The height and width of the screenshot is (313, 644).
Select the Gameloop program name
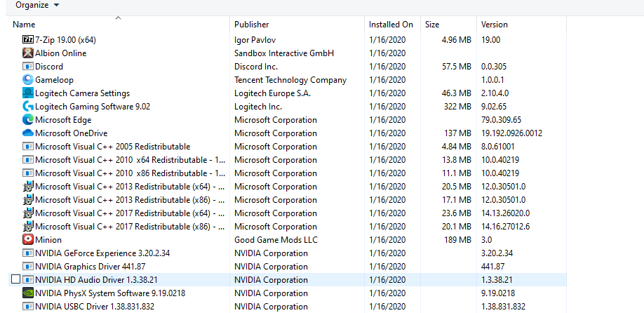tap(54, 80)
